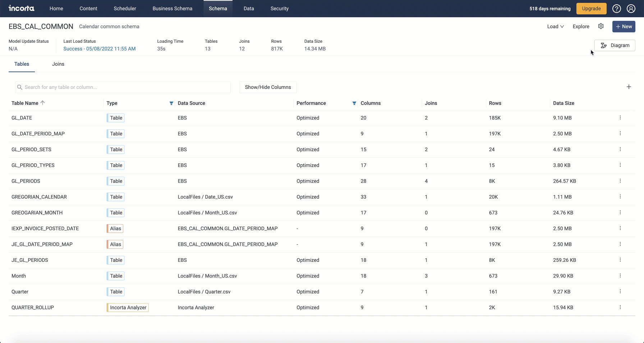Open the help question mark icon

pos(617,9)
